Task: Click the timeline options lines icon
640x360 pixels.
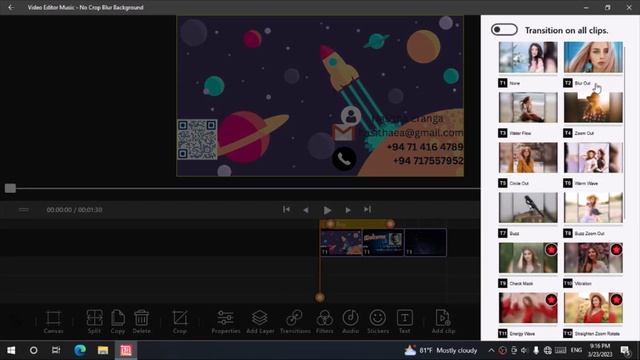Action: [24, 209]
